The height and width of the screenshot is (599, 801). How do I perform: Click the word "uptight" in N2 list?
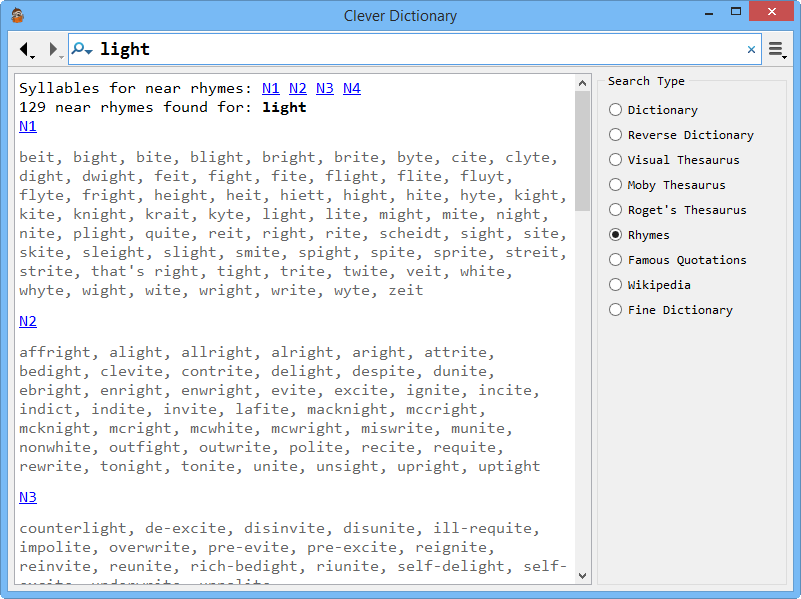[509, 466]
